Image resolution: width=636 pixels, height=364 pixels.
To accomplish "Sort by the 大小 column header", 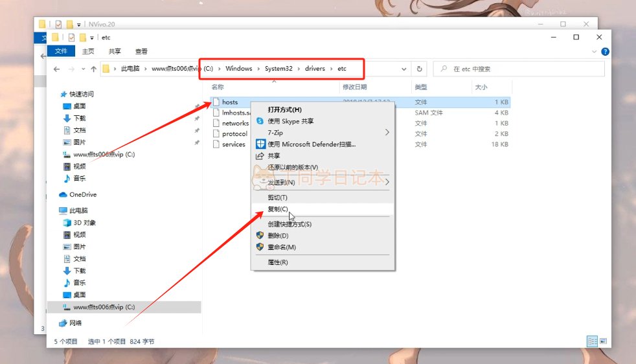I will point(481,87).
